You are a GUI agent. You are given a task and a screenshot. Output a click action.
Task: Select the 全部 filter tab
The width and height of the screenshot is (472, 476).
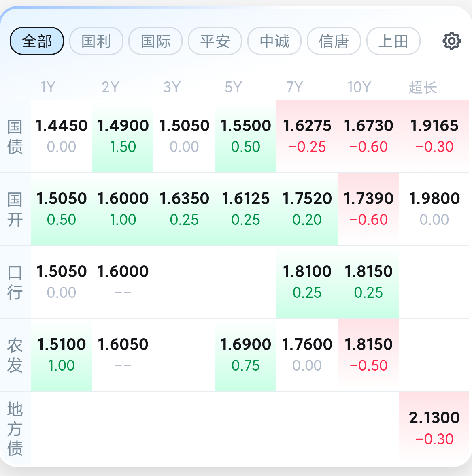37,41
